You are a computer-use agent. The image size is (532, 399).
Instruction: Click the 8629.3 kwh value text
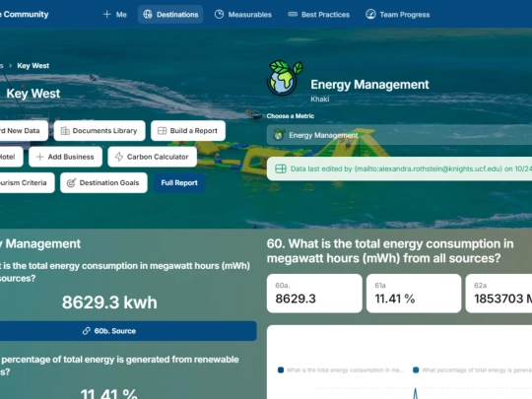[x=109, y=302]
